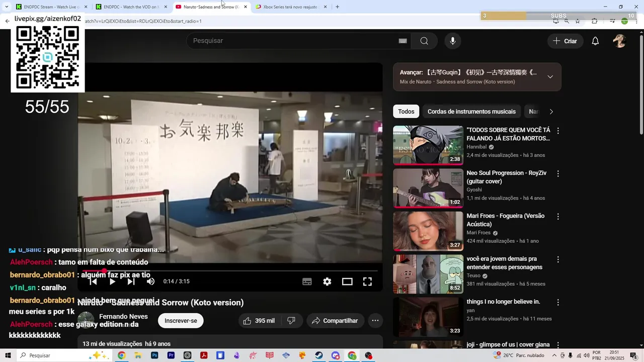Open the Windows Start menu
Viewport: 644px width, 362px height.
[8, 355]
